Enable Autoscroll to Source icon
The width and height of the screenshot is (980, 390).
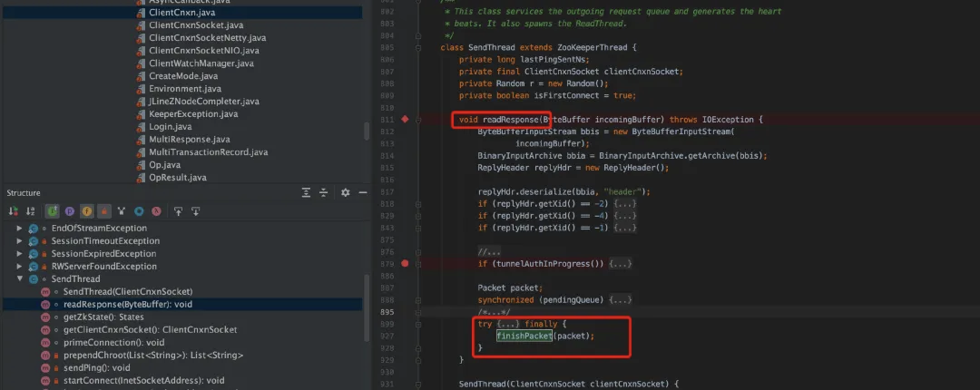pyautogui.click(x=178, y=211)
